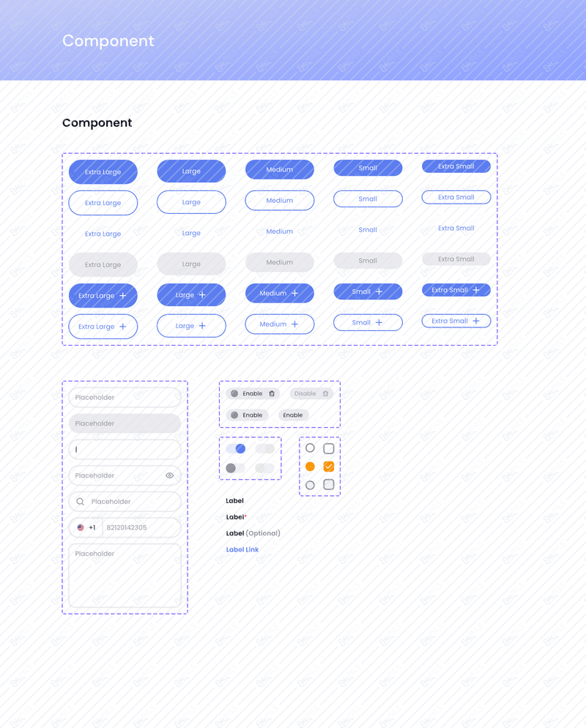Click inside the password Placeholder field text
This screenshot has width=586, height=728.
pos(94,475)
